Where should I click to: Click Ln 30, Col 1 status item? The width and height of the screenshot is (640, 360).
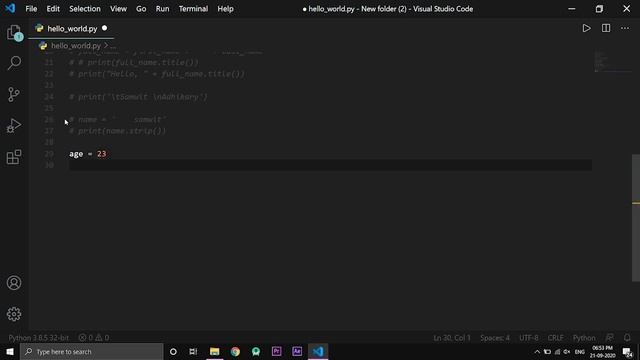click(x=452, y=338)
